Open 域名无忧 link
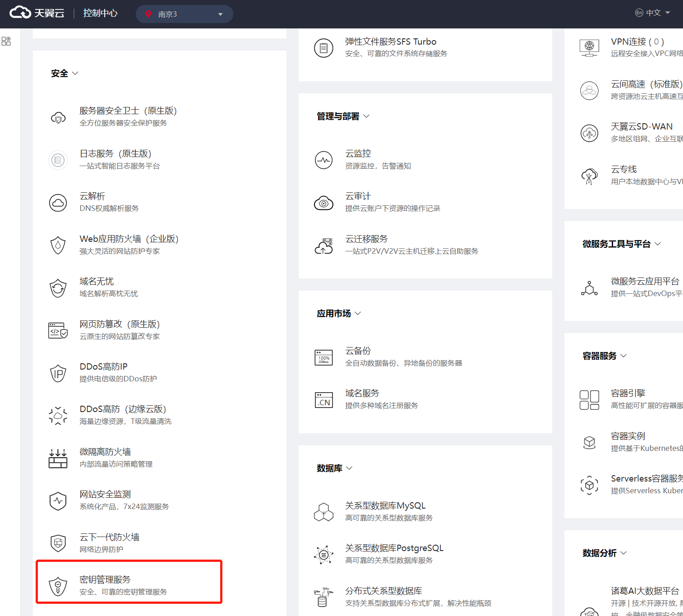 (x=97, y=281)
